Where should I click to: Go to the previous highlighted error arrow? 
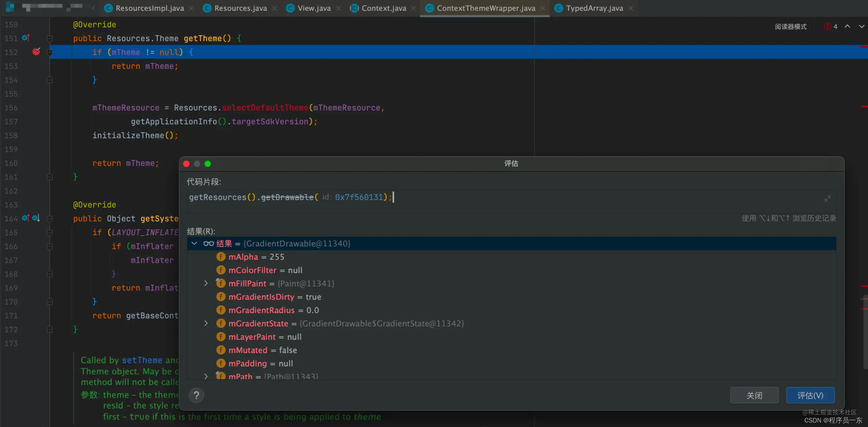(847, 26)
